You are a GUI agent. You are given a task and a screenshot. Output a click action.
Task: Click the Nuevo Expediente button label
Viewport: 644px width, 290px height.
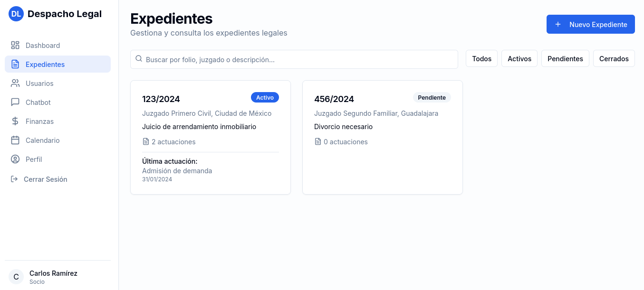coord(598,24)
